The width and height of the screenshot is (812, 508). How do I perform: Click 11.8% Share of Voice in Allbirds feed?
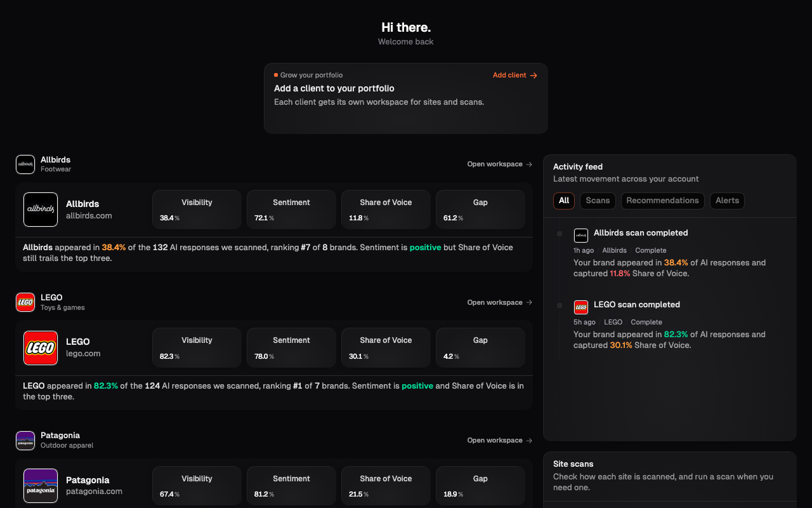click(x=620, y=274)
